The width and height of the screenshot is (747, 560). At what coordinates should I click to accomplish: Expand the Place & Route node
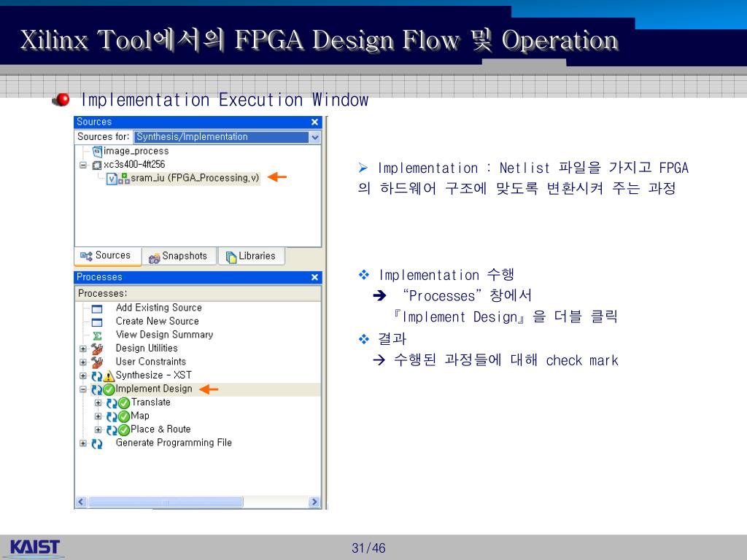98,430
